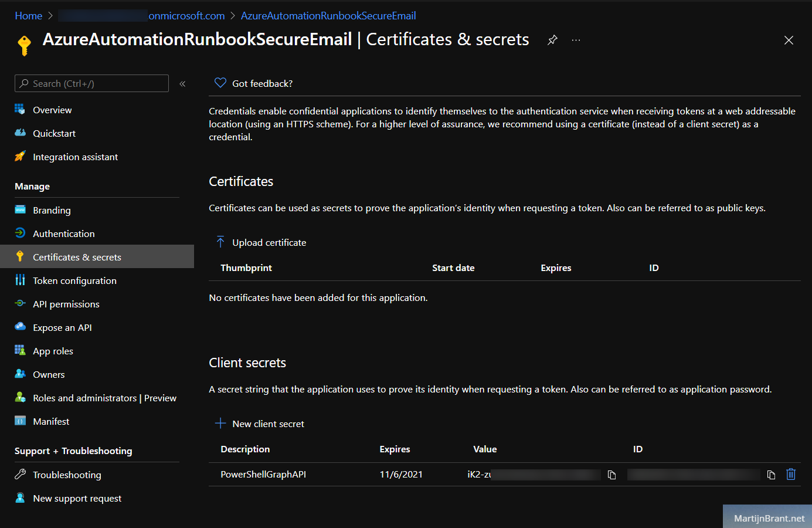The image size is (812, 528).
Task: Click New client secret button
Action: coord(260,424)
